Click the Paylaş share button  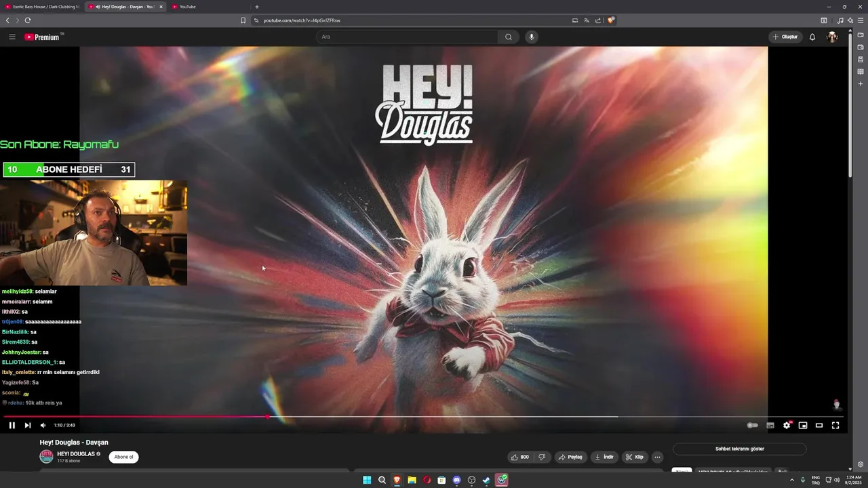pyautogui.click(x=570, y=457)
